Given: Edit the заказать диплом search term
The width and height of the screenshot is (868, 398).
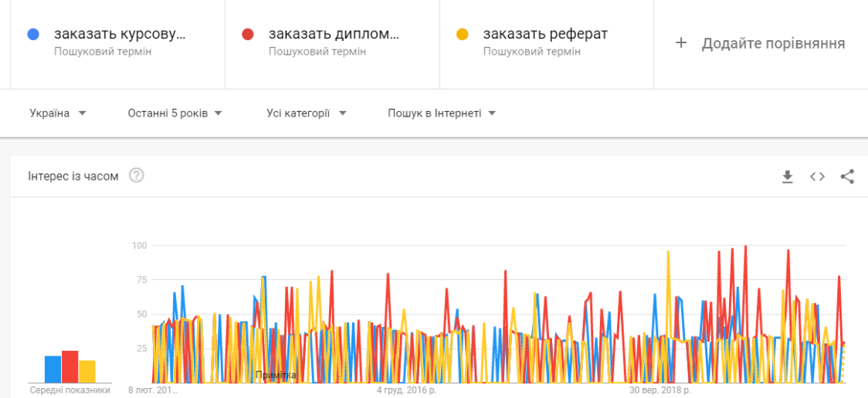Looking at the screenshot, I should [334, 34].
